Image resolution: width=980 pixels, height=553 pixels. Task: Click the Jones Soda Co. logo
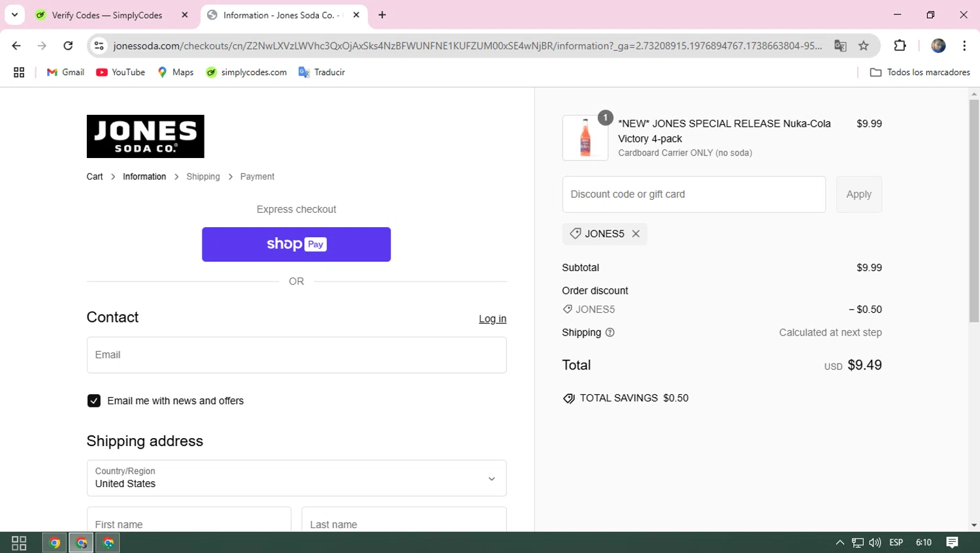pos(145,136)
